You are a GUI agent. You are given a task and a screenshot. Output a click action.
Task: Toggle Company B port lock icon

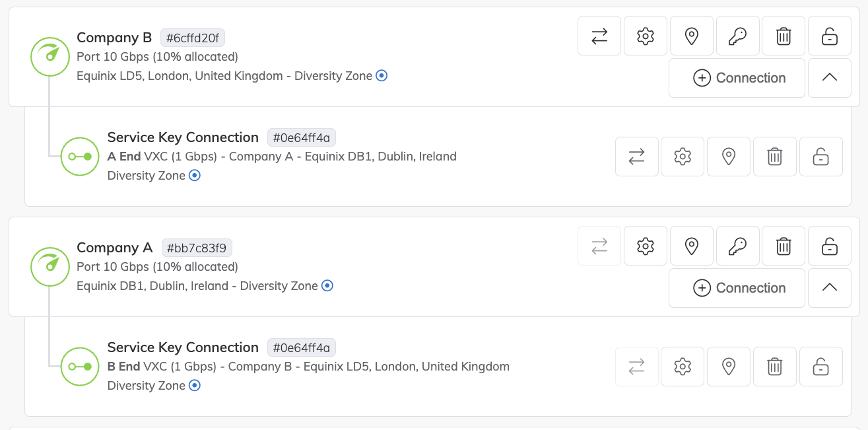click(830, 36)
